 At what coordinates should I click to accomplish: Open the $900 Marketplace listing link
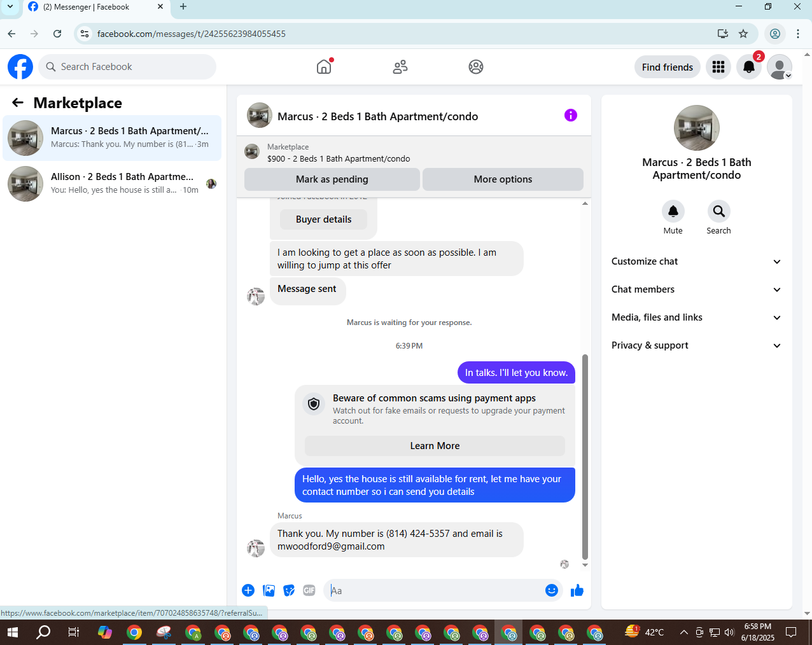click(x=339, y=159)
